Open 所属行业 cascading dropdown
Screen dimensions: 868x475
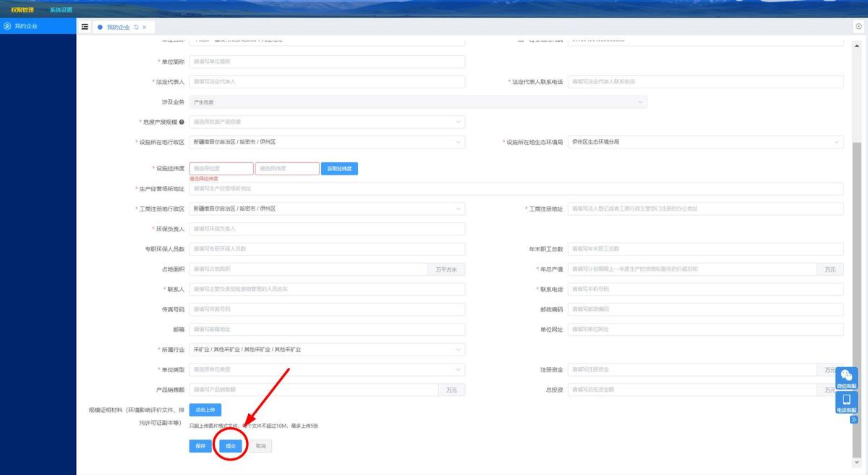[x=327, y=349]
